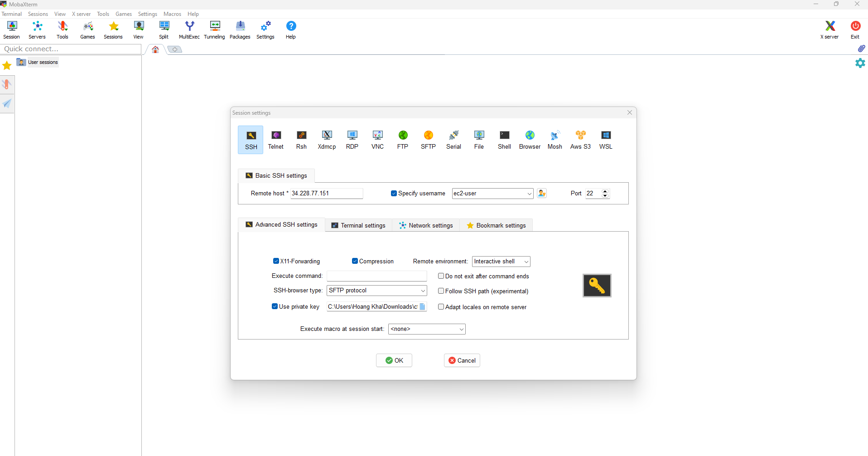Select the Mosh session type
Screen dimensions: 868x456
click(555, 140)
